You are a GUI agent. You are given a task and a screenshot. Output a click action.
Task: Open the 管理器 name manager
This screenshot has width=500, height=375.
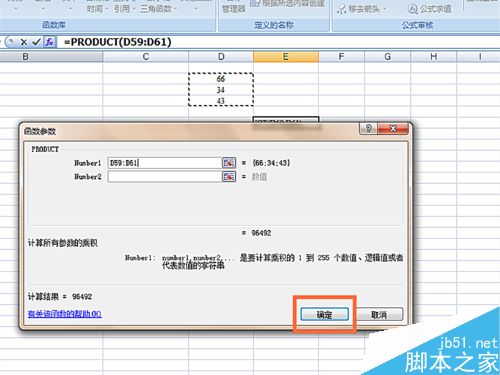[234, 9]
